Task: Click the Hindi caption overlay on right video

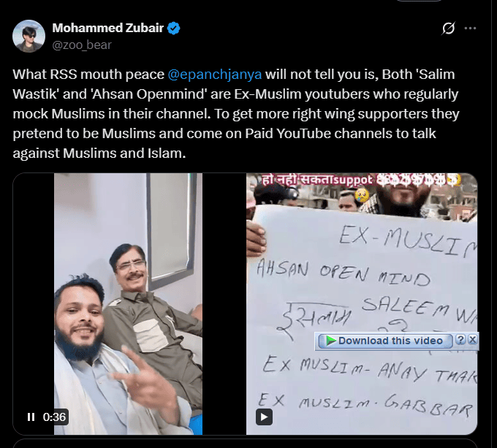Action: (x=361, y=180)
